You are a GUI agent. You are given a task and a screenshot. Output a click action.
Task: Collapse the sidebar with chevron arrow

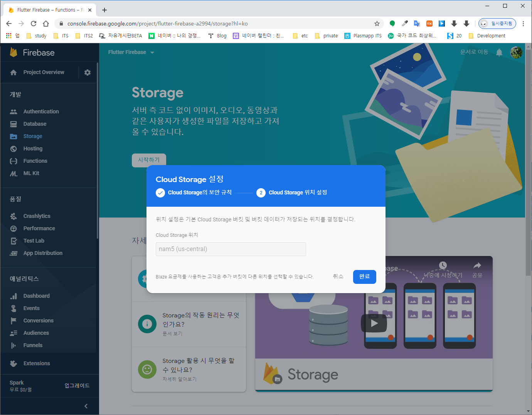(x=86, y=406)
